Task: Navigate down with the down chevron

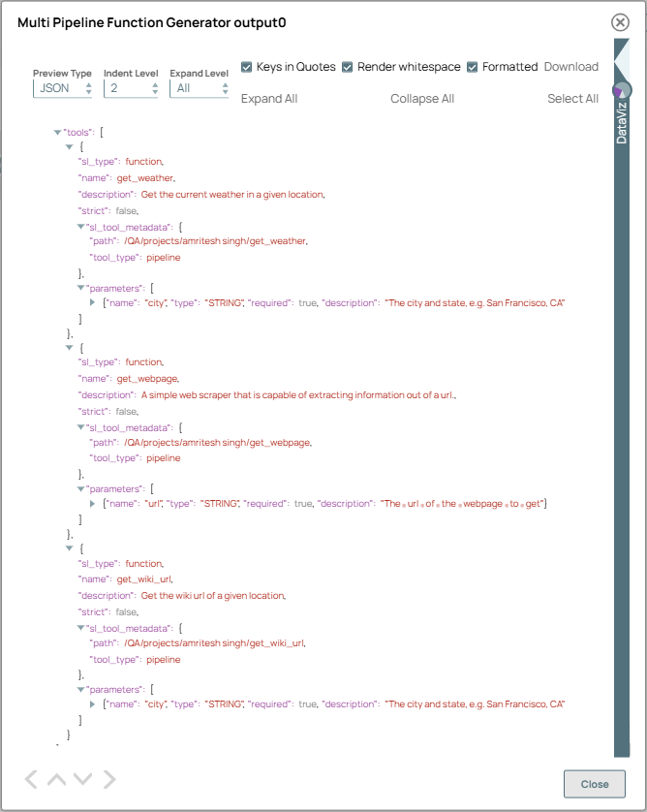Action: pos(83,779)
